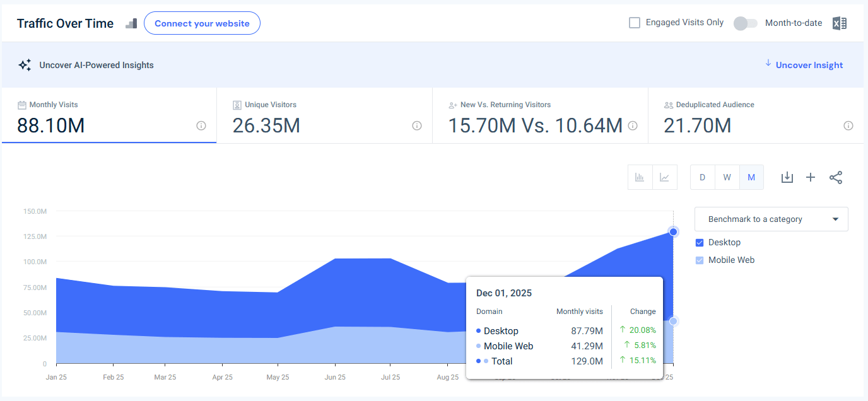Toggle Month-to-date view on
The width and height of the screenshot is (868, 401).
pyautogui.click(x=745, y=23)
